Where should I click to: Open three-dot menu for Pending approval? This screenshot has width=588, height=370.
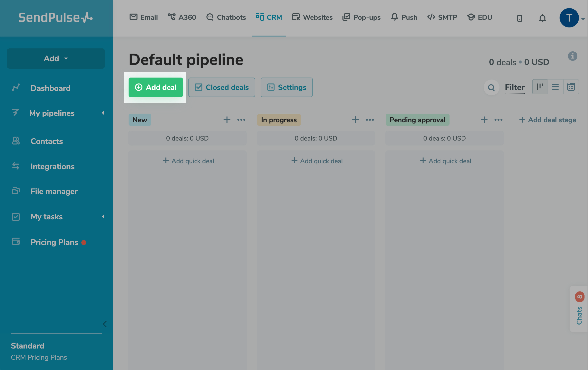click(498, 120)
